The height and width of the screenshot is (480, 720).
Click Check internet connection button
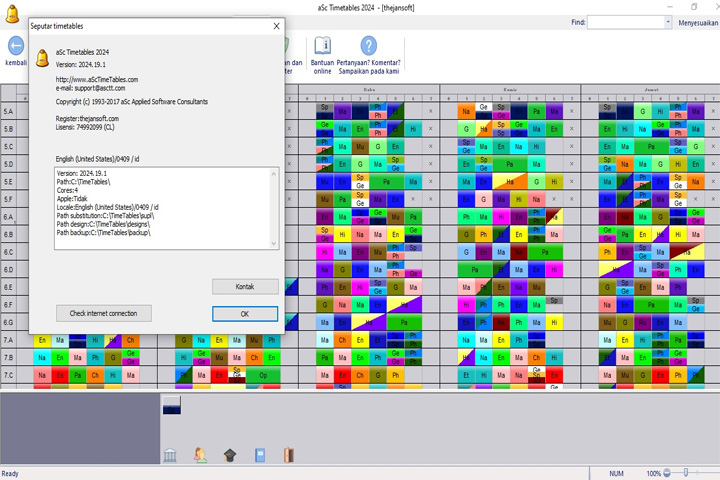pos(104,313)
